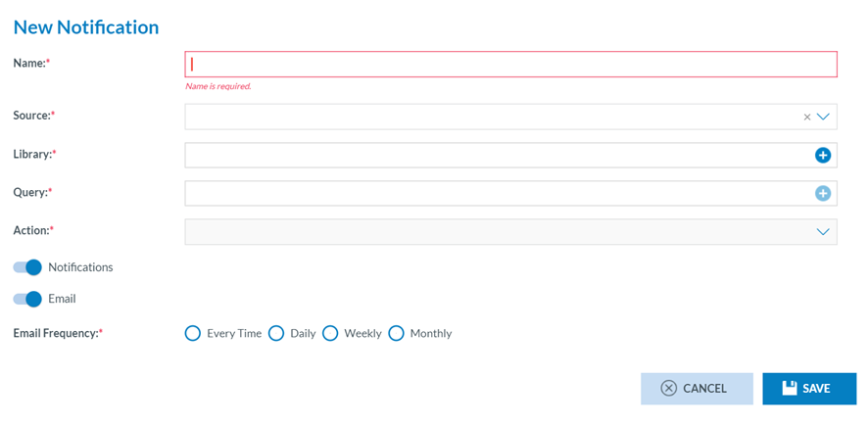Click the Email label beside the toggle
Screen dimensions: 868x427
point(62,299)
